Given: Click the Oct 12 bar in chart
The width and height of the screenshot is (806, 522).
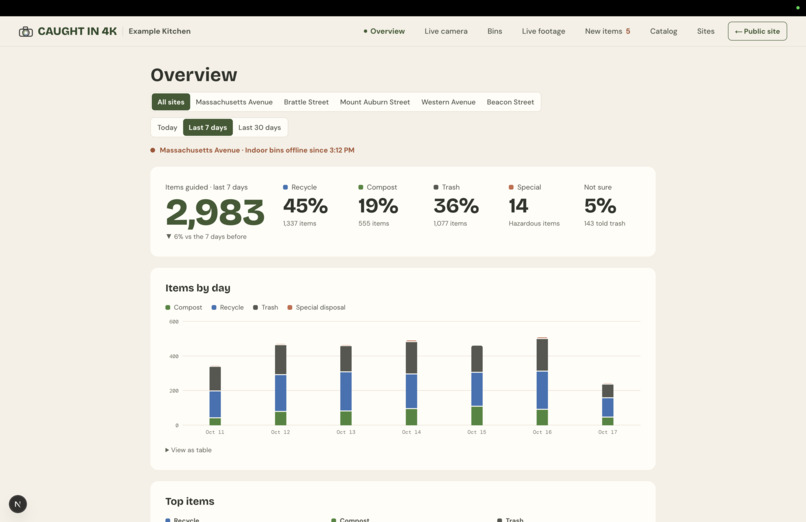Looking at the screenshot, I should (281, 385).
